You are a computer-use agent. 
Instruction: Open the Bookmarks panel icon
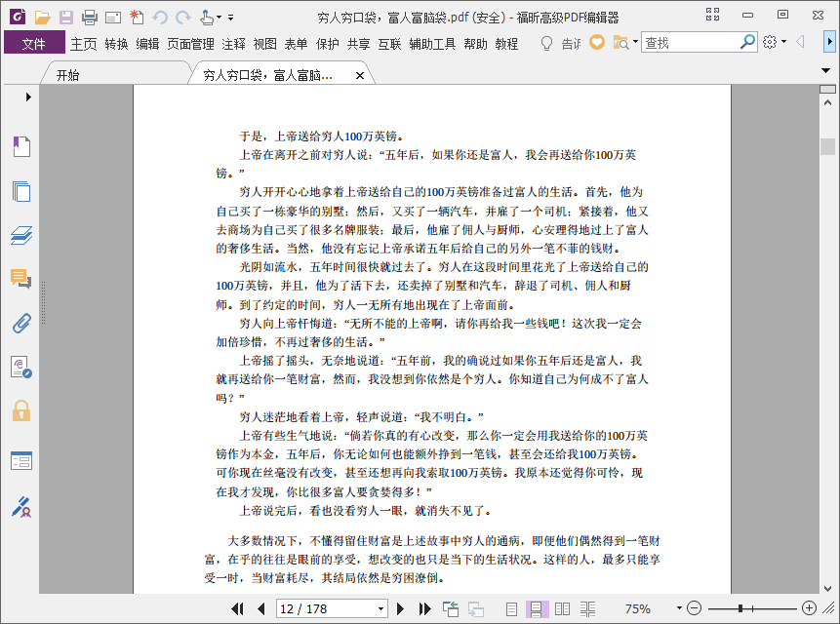click(x=21, y=146)
